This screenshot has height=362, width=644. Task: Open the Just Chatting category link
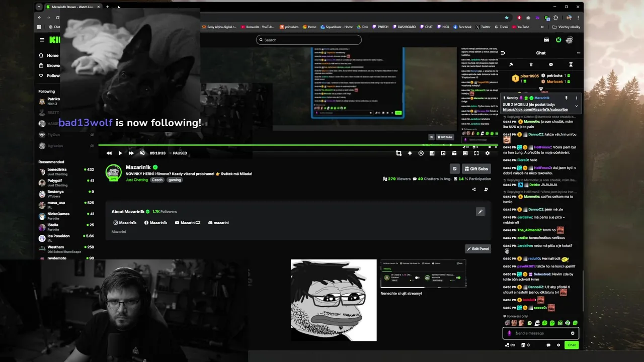pos(137,180)
